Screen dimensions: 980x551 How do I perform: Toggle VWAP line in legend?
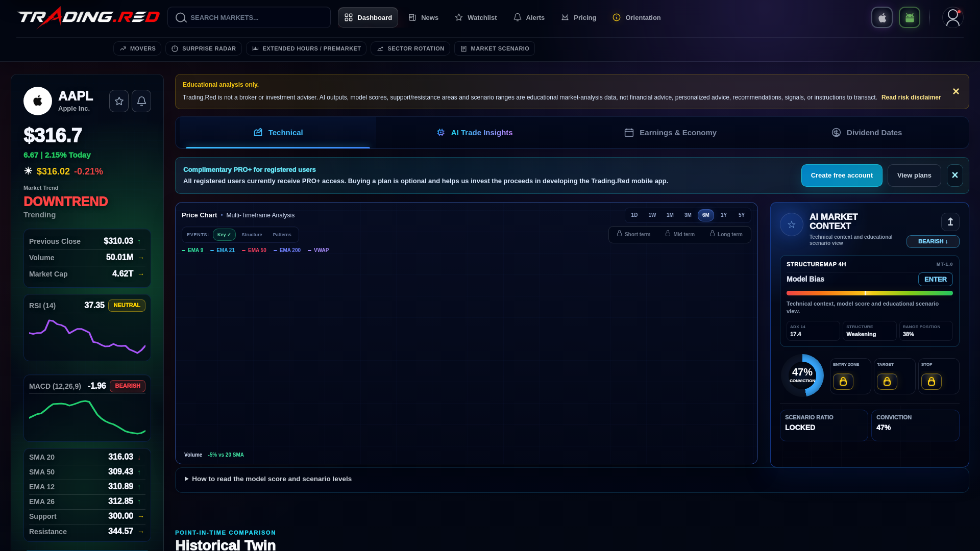pyautogui.click(x=318, y=251)
